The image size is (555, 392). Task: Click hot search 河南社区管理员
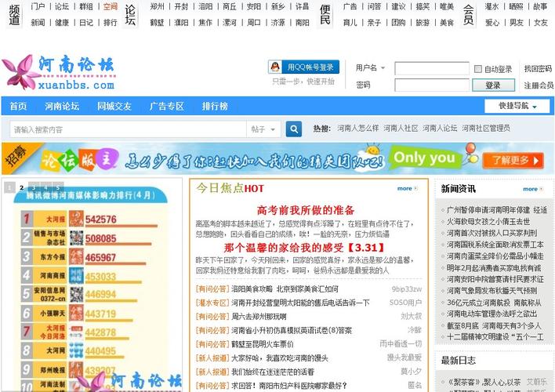click(x=486, y=129)
